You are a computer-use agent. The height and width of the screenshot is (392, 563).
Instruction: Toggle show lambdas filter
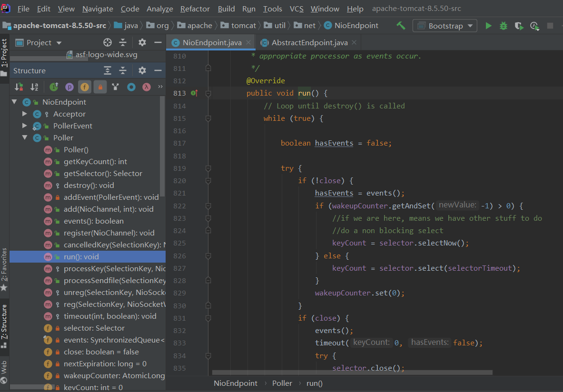click(147, 87)
